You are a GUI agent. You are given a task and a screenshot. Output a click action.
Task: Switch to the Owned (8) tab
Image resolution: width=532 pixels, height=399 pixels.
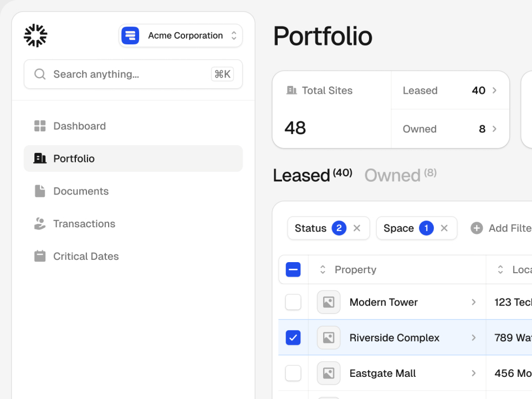pos(401,175)
